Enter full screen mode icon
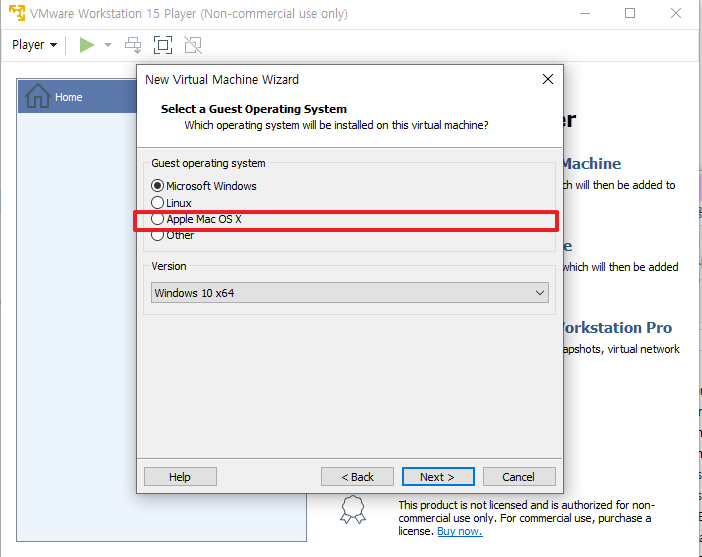The height and width of the screenshot is (557, 702). (x=163, y=45)
